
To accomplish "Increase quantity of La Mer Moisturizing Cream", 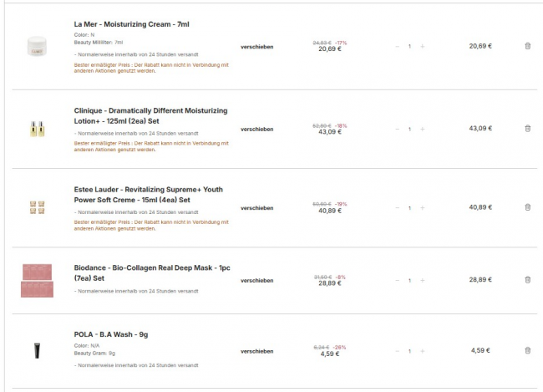I will pyautogui.click(x=423, y=46).
